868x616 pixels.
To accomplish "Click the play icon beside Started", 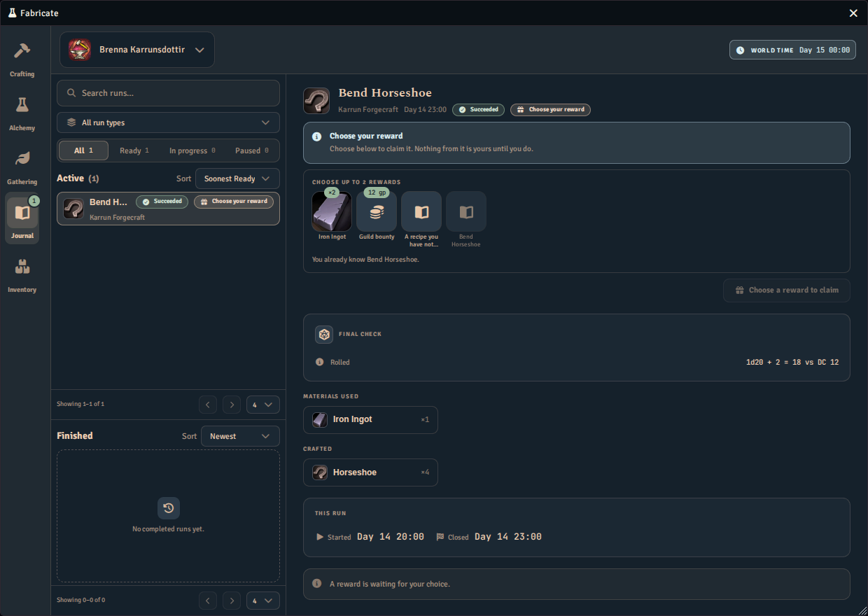I will click(x=320, y=537).
